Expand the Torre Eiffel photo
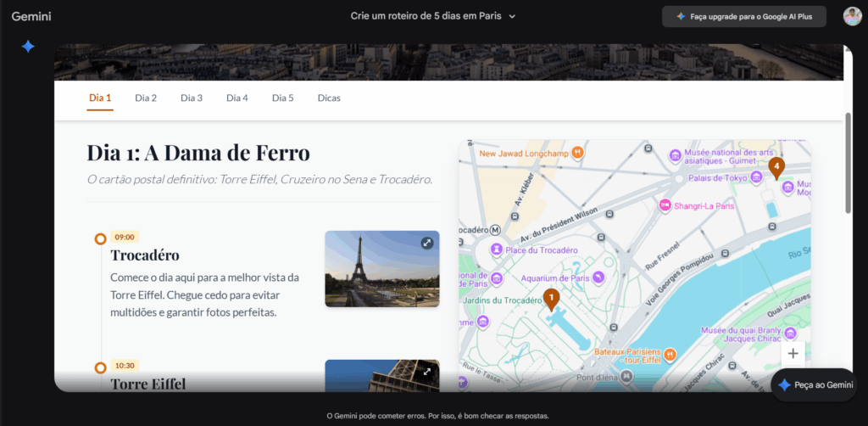Screen dimensions: 868x426 (427, 372)
